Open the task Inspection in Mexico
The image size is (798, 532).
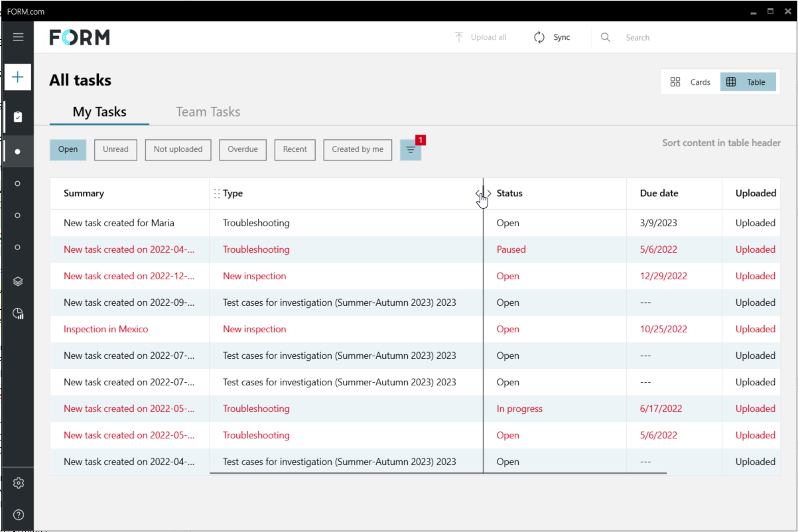(105, 328)
